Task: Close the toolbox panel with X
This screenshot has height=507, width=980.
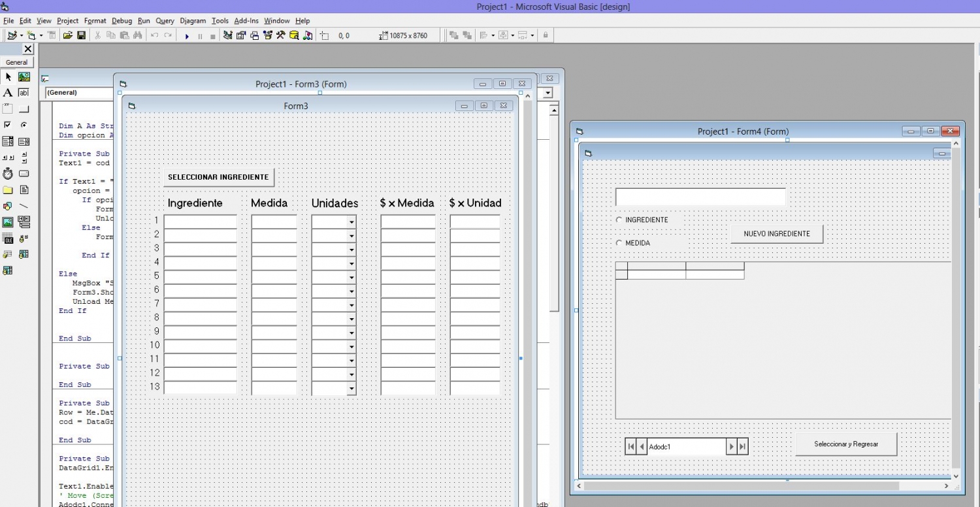Action: [27, 49]
